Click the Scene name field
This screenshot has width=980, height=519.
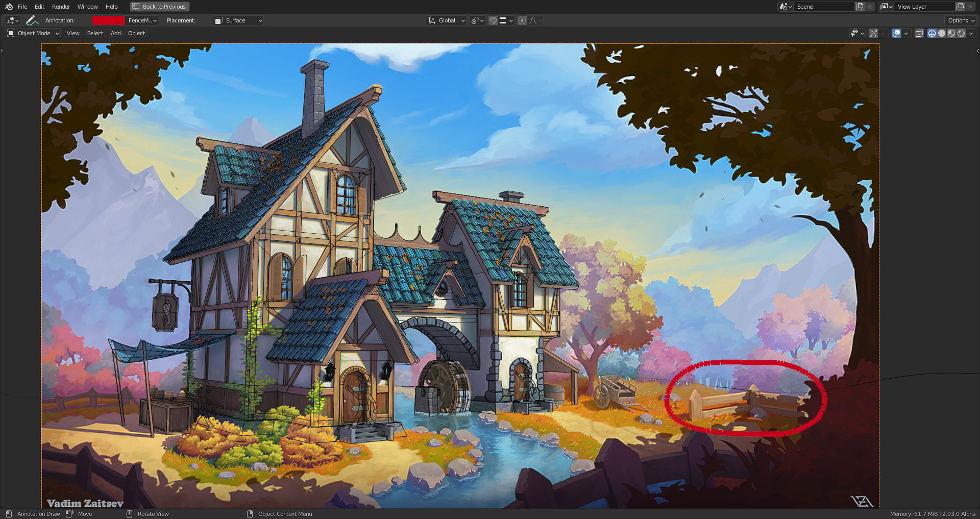(x=824, y=7)
